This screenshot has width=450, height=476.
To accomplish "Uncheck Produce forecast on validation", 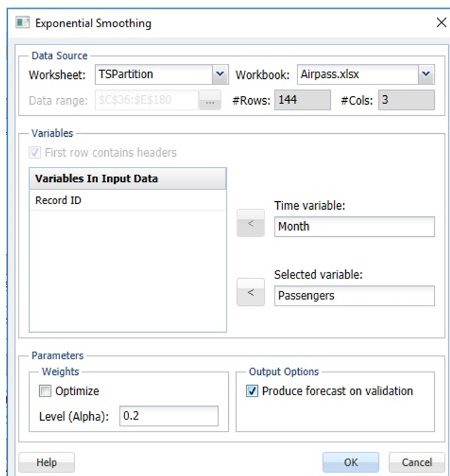I will (x=253, y=391).
